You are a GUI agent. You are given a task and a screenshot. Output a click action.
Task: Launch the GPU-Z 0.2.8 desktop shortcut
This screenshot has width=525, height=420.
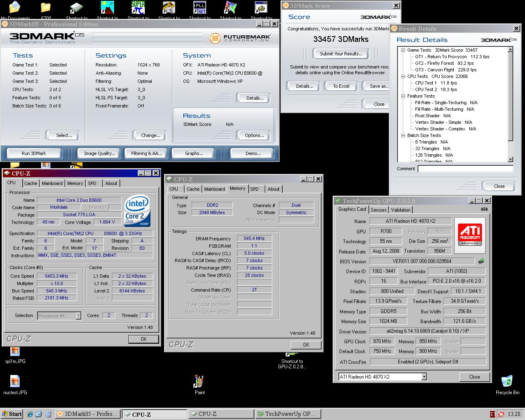pos(292,361)
